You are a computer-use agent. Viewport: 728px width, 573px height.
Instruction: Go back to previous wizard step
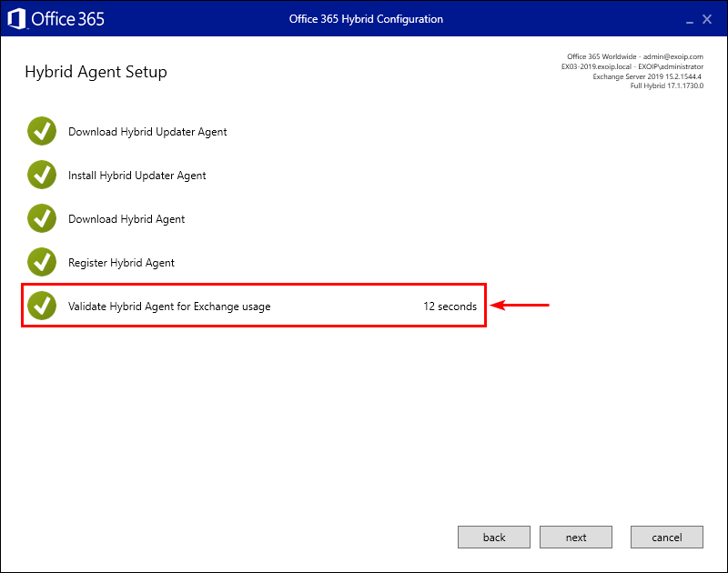coord(493,537)
